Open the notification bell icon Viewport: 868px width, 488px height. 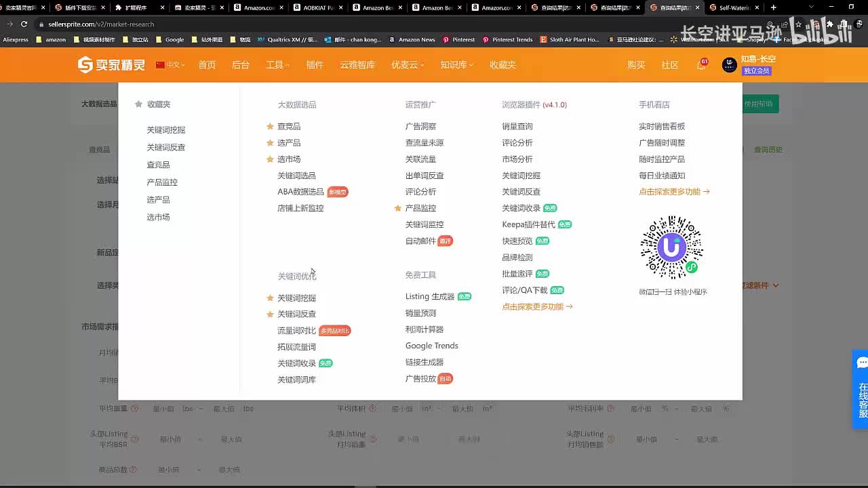(701, 65)
